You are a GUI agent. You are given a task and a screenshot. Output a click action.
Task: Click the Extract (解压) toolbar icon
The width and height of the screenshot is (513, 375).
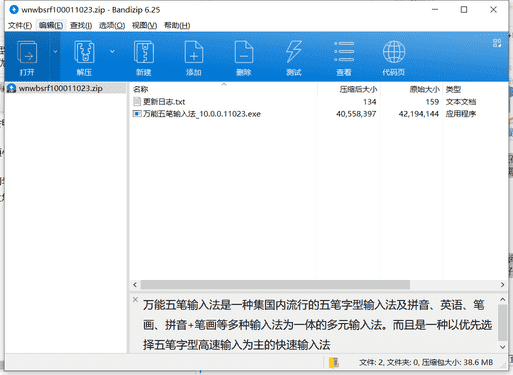pyautogui.click(x=84, y=52)
